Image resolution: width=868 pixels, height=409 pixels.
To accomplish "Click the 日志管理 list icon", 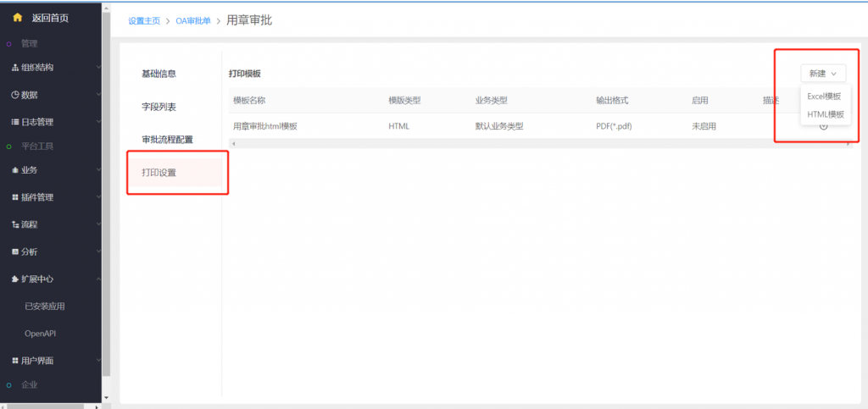I will [14, 122].
